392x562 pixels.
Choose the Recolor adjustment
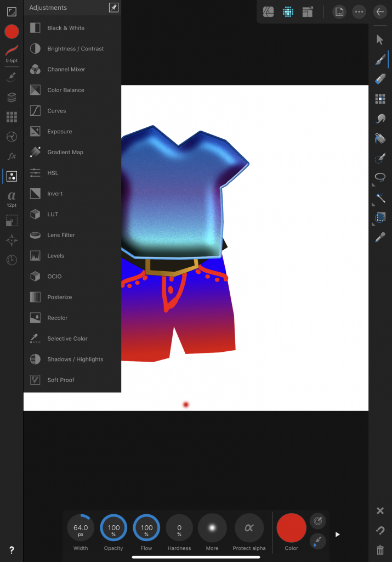tap(72, 318)
